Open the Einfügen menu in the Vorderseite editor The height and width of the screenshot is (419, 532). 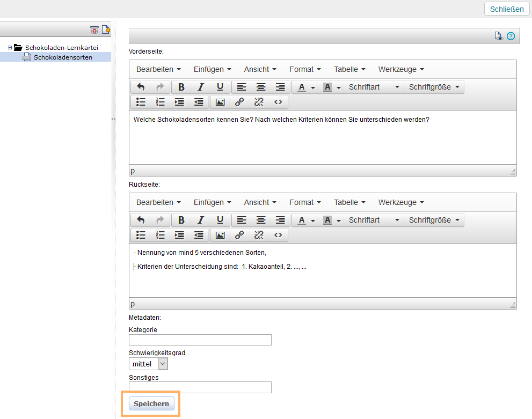pos(212,69)
